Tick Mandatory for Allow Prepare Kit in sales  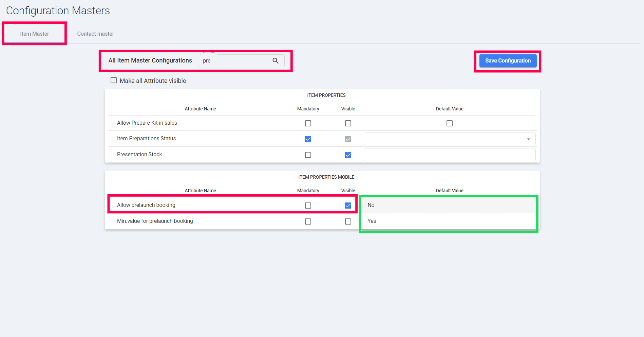pyautogui.click(x=308, y=123)
